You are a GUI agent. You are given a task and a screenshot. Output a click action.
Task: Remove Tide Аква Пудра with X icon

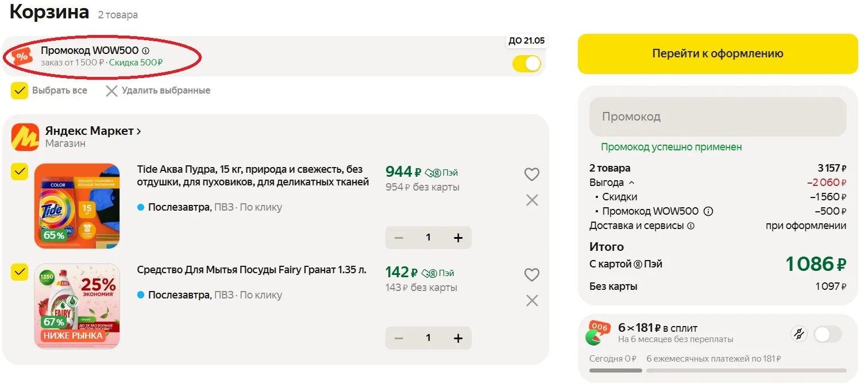pyautogui.click(x=532, y=200)
